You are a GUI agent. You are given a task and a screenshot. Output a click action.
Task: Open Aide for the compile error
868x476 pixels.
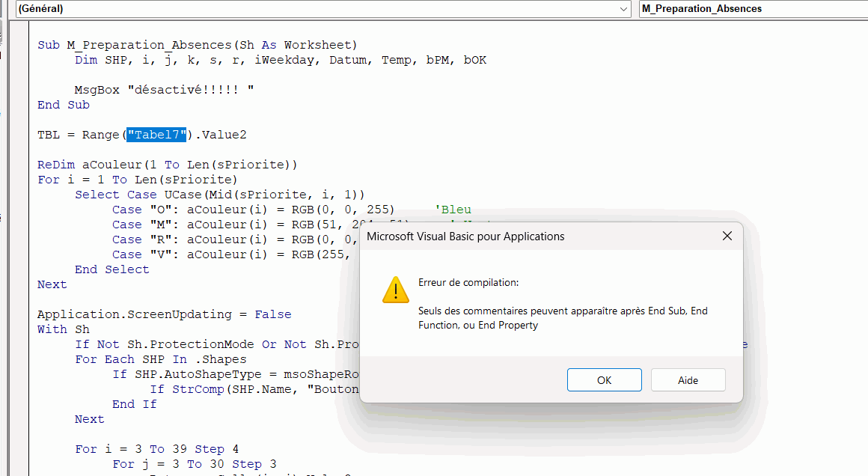(x=688, y=380)
